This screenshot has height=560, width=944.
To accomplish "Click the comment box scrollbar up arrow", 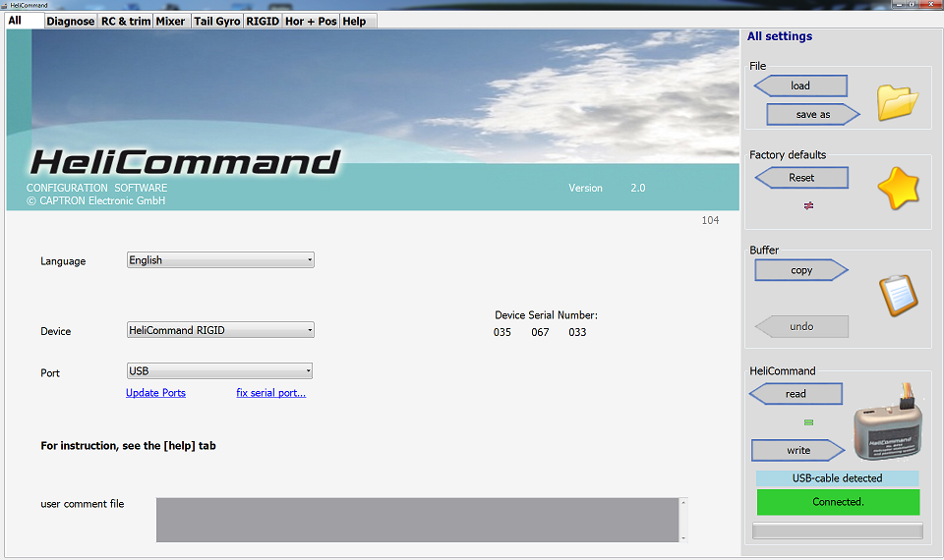I will [683, 502].
